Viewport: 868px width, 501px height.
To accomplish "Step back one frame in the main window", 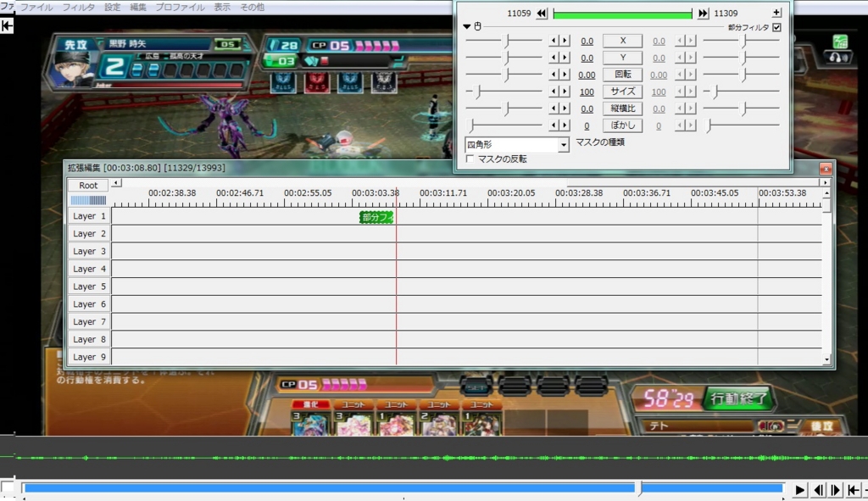I will click(818, 490).
